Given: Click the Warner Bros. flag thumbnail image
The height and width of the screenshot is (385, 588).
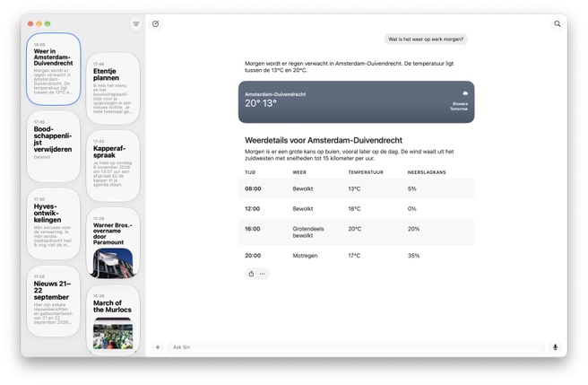Looking at the screenshot, I should pos(113,263).
